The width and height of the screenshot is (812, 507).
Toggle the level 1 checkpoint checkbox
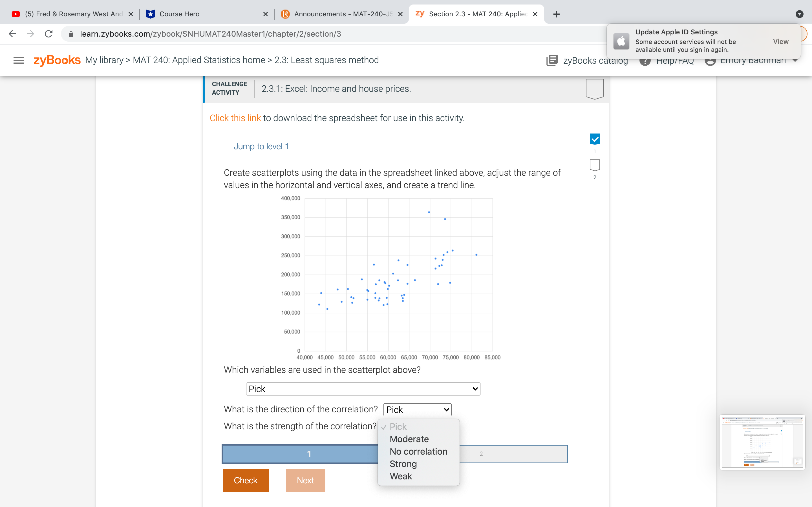[595, 139]
